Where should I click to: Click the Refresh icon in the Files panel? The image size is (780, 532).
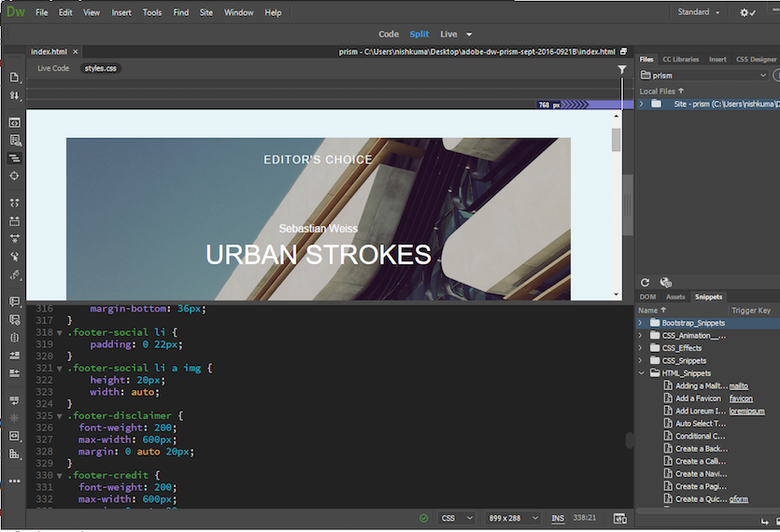tap(645, 283)
